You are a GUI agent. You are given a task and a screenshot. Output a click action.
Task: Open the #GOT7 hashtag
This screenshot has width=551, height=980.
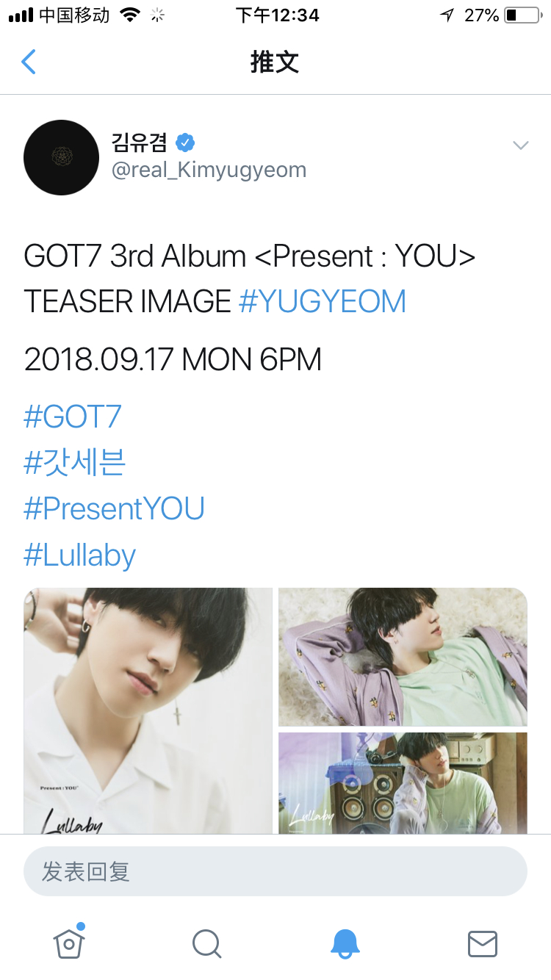click(x=73, y=417)
